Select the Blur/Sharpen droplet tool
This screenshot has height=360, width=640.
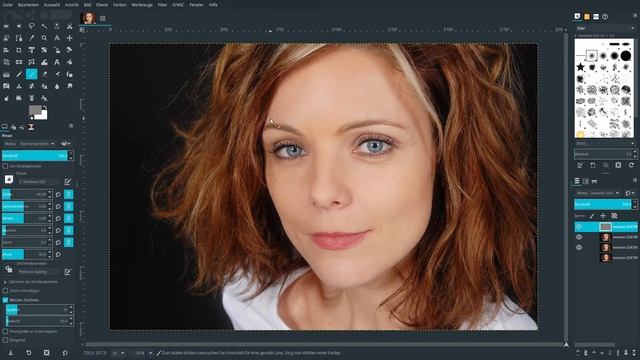57,86
